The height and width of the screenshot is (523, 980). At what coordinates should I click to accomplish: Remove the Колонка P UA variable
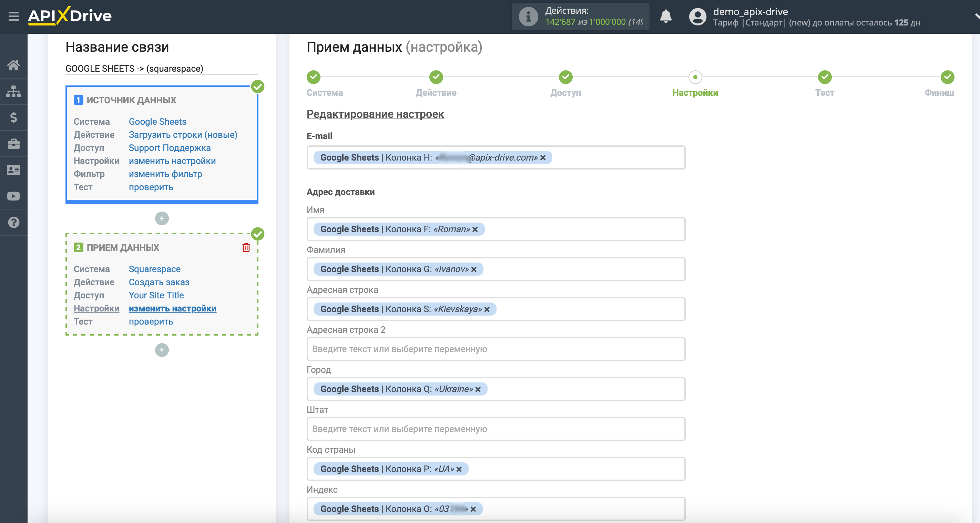[x=459, y=469]
